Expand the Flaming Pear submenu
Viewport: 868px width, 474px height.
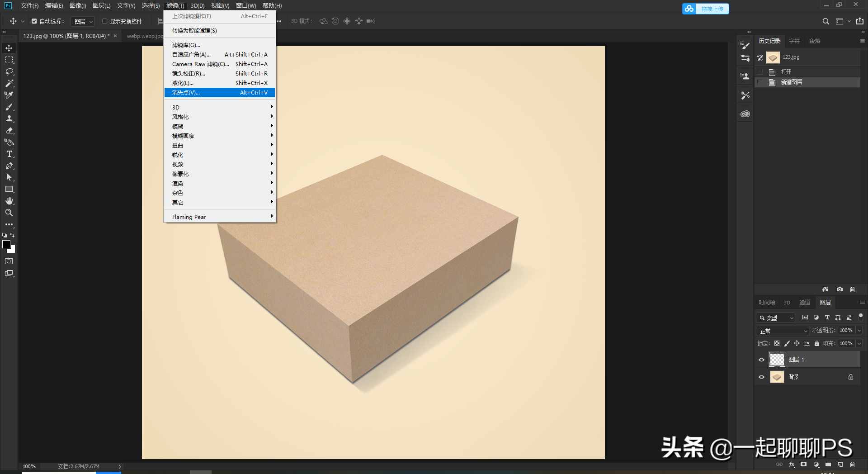point(220,217)
